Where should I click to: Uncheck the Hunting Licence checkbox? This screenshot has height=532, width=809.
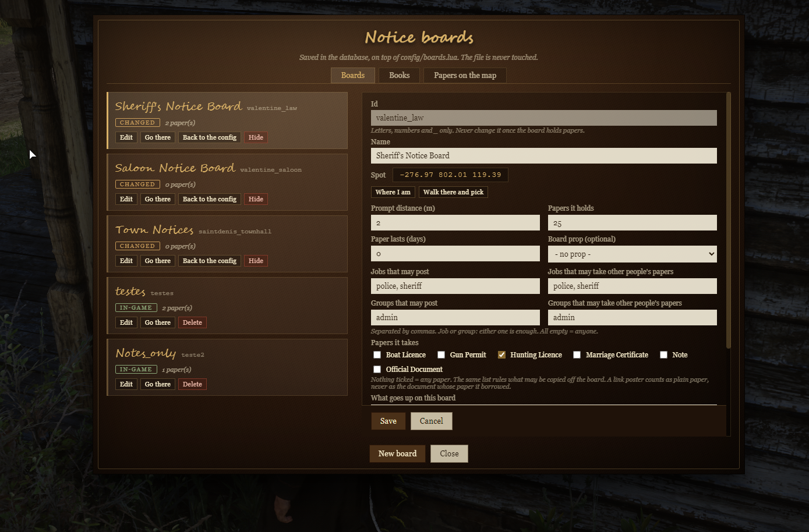coord(501,355)
